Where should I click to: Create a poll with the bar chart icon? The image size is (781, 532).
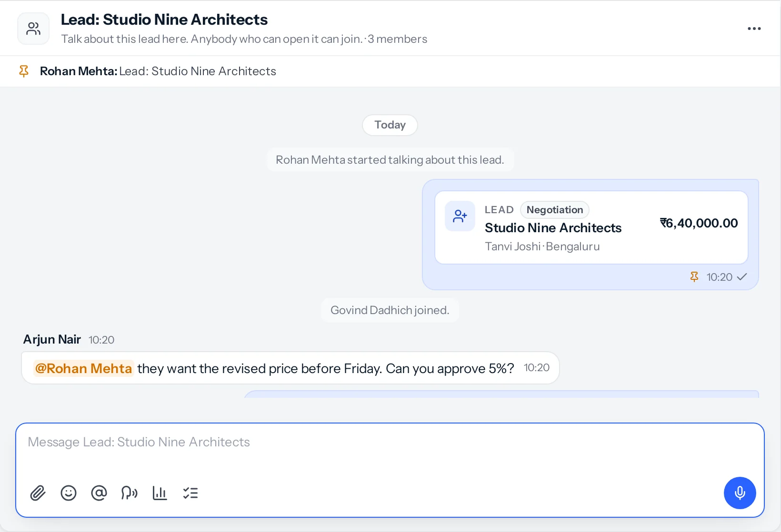[160, 493]
